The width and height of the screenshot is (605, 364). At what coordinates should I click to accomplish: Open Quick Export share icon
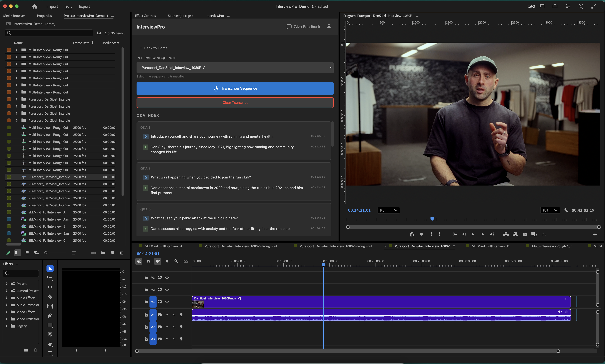555,6
